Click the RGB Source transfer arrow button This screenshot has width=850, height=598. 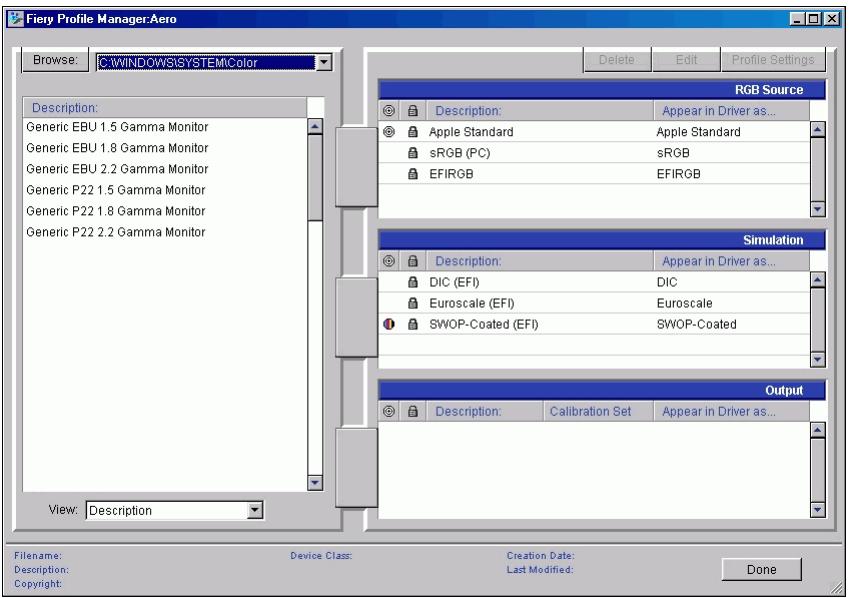click(356, 166)
